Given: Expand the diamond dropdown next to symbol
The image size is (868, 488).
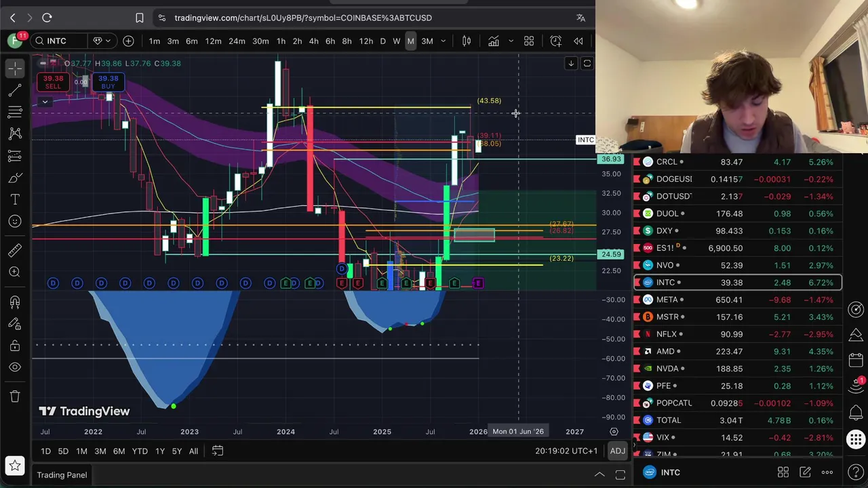Looking at the screenshot, I should (x=102, y=41).
